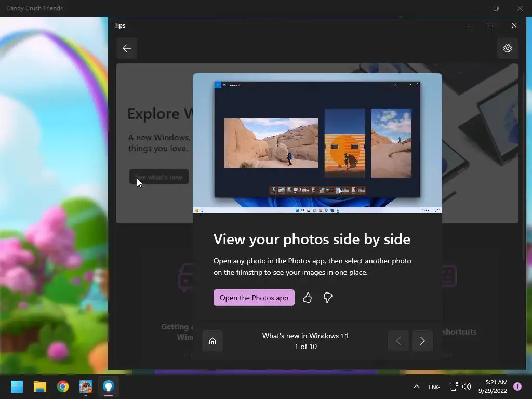Minimize the Candy Crush Friends window
The width and height of the screenshot is (532, 399).
click(x=472, y=8)
